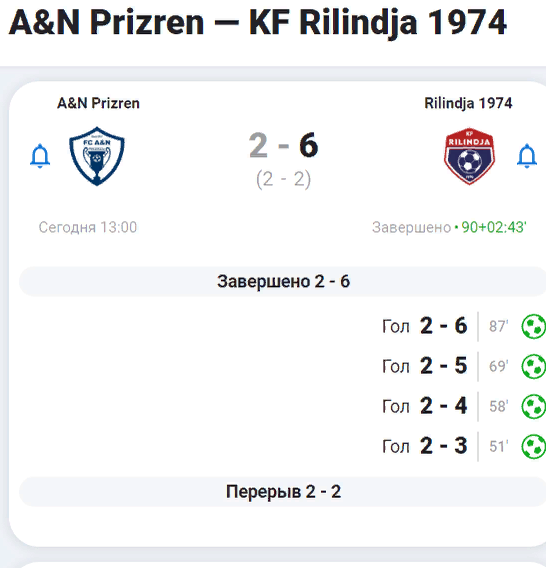
Task: Open the A&N Prizren team name link
Action: tap(98, 103)
